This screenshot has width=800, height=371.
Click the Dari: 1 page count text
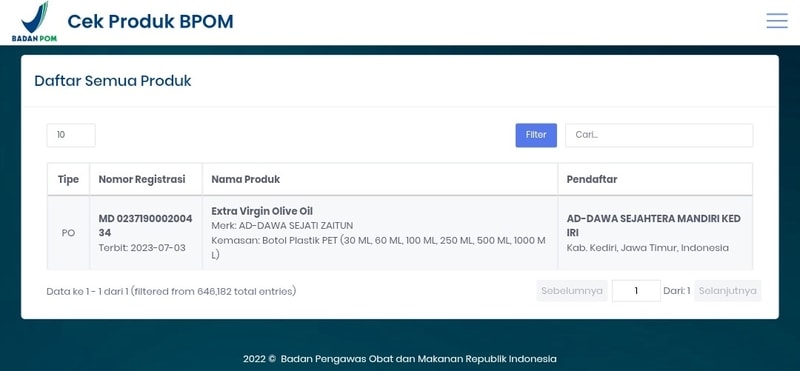[x=677, y=291]
